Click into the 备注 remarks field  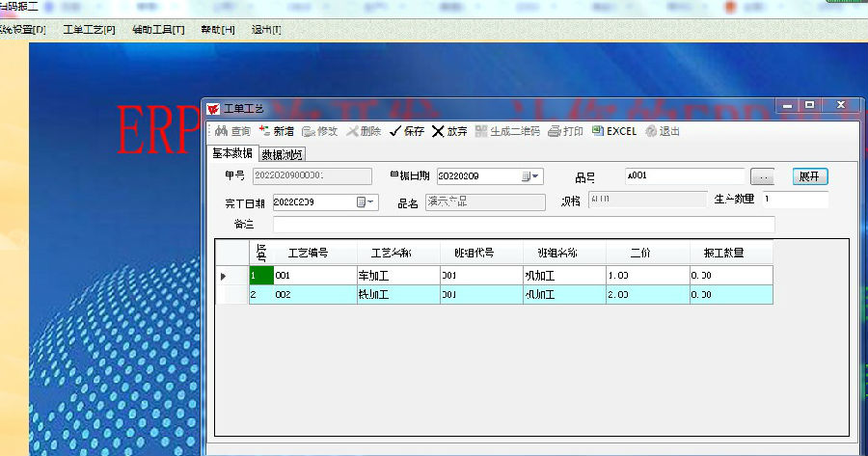click(523, 225)
